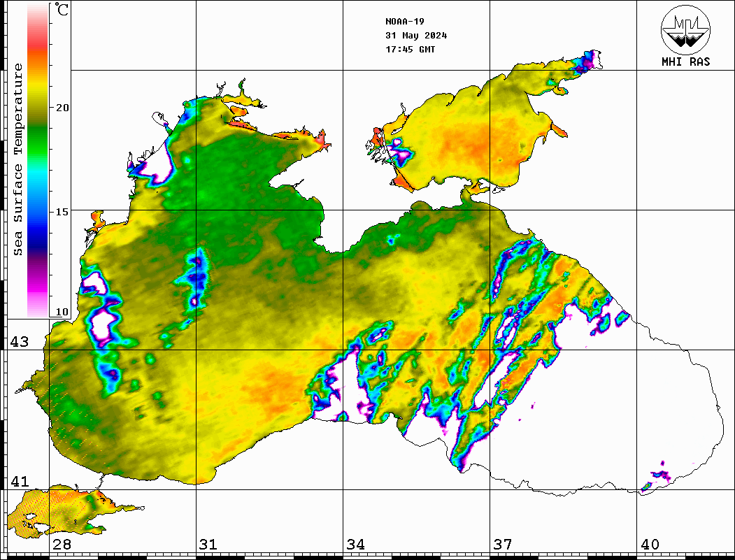The image size is (735, 560).
Task: Click the longitude label 28
Action: (62, 545)
